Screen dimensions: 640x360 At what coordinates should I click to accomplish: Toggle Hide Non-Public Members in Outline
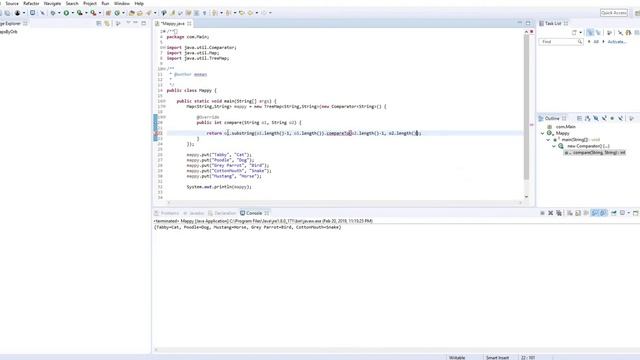(x=612, y=118)
